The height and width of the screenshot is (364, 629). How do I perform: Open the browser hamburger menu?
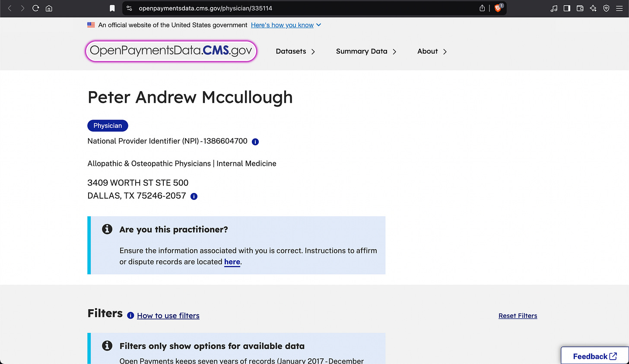pos(619,8)
